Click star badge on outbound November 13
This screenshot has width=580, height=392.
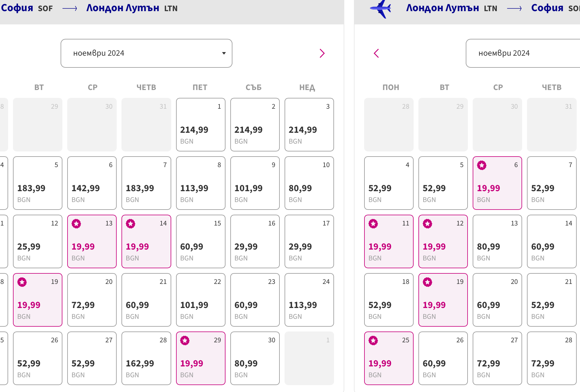[x=76, y=224]
